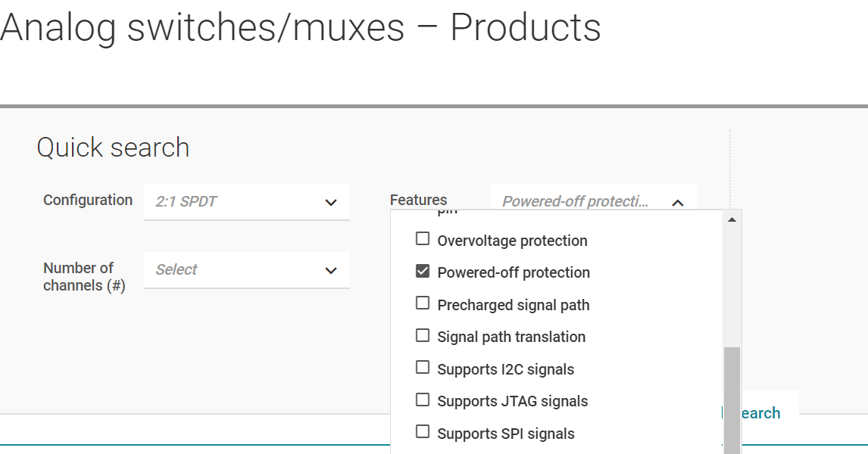868x454 pixels.
Task: Uncheck the Powered-off protection checkbox
Action: click(x=423, y=272)
